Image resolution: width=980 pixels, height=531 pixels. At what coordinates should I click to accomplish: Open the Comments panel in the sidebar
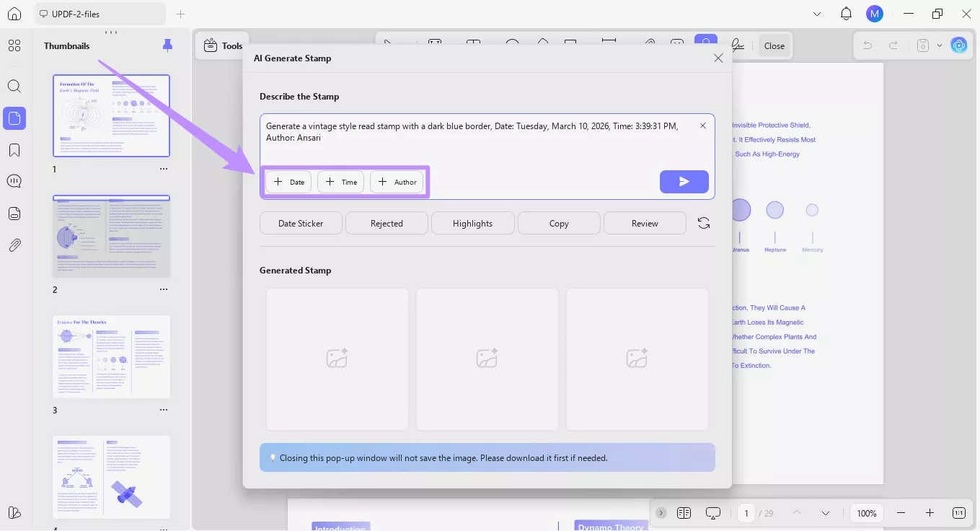(14, 180)
